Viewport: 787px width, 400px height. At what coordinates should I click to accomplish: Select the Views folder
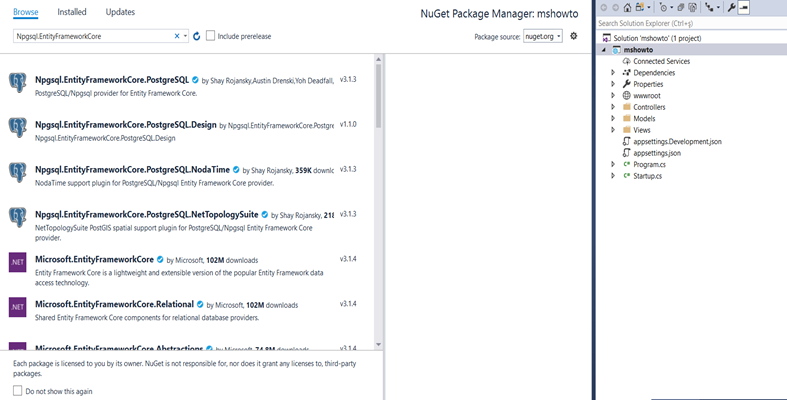(642, 130)
